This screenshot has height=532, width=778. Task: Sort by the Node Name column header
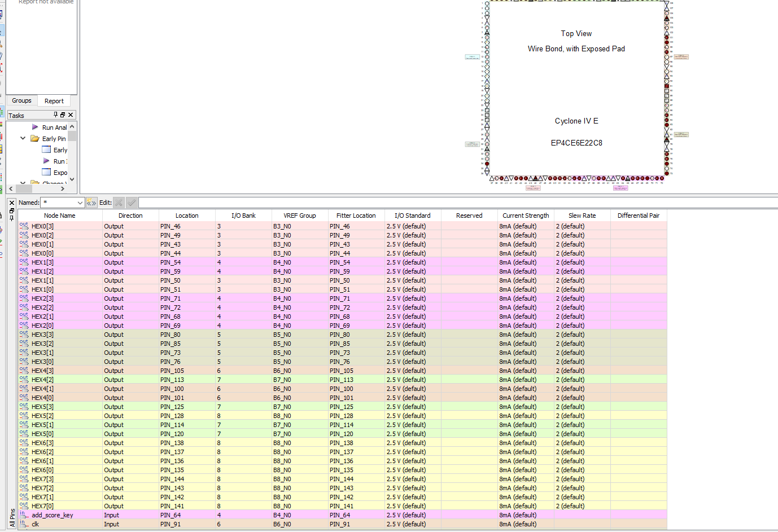coord(60,216)
